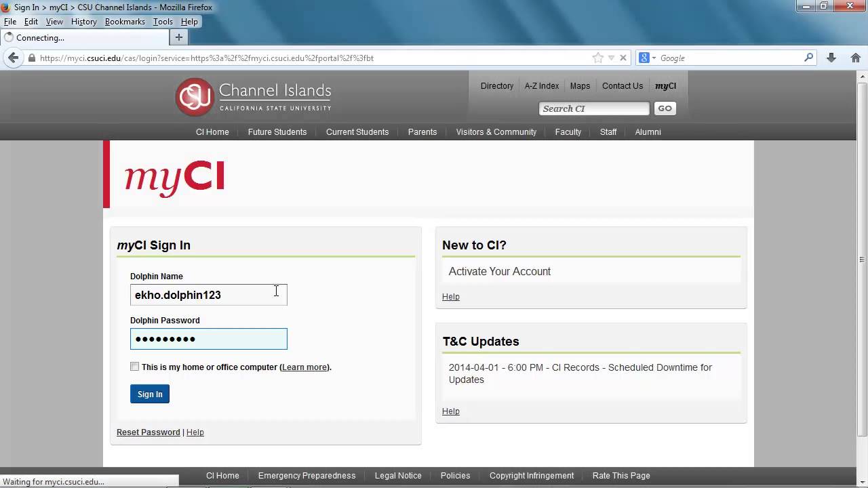The width and height of the screenshot is (868, 488).
Task: Open the URL history dropdown arrow
Action: pyautogui.click(x=611, y=58)
